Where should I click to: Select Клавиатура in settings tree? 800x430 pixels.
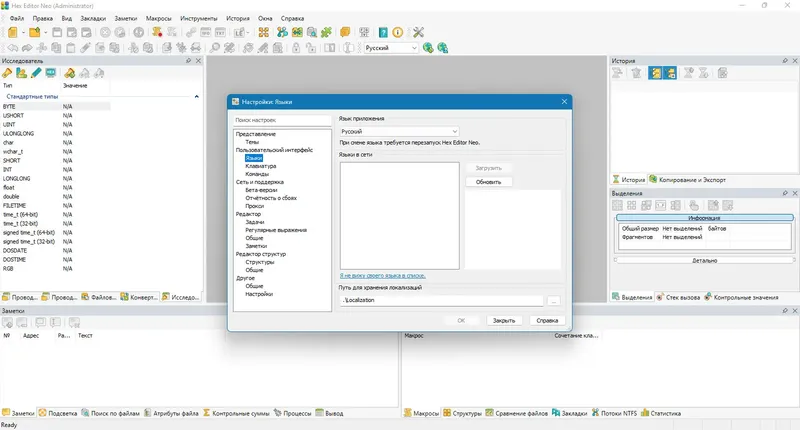(261, 166)
